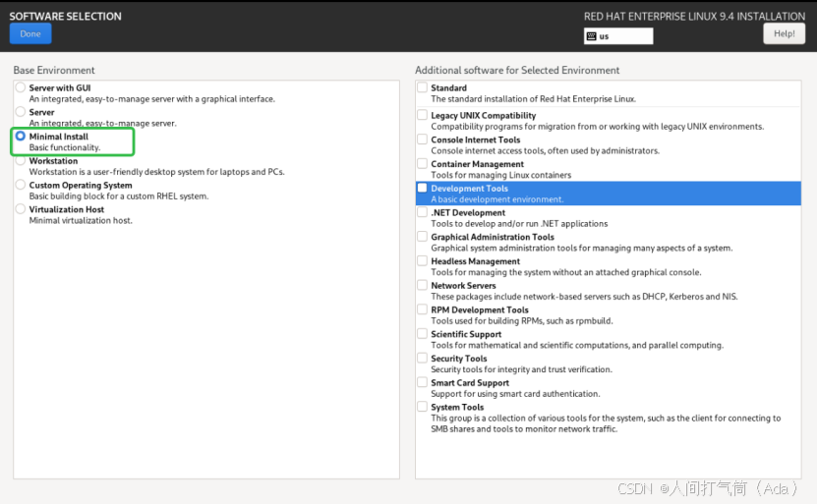817x504 pixels.
Task: Choose Workstation base environment
Action: (x=21, y=160)
